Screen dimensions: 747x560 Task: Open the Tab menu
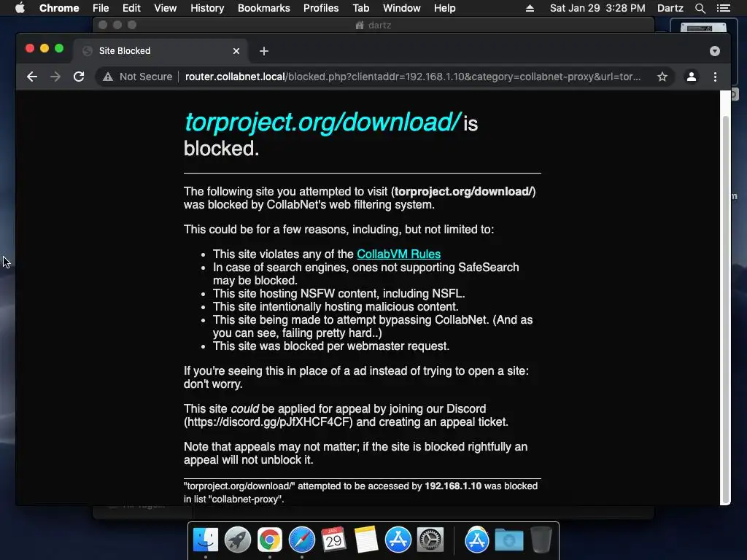coord(360,8)
